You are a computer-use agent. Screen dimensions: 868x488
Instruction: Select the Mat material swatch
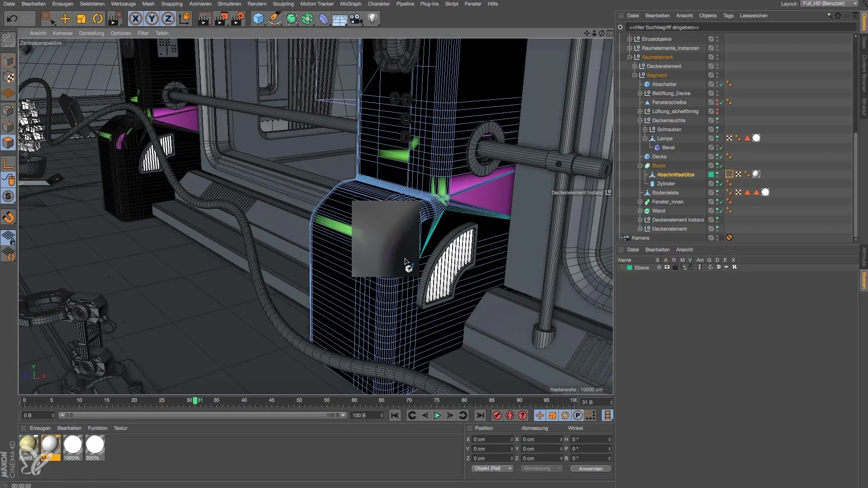point(50,447)
